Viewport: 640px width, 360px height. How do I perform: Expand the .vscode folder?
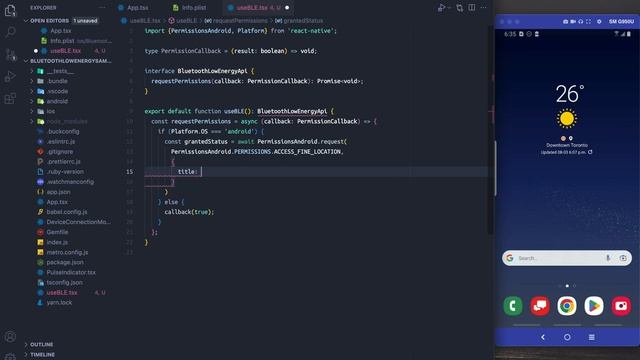click(x=32, y=91)
